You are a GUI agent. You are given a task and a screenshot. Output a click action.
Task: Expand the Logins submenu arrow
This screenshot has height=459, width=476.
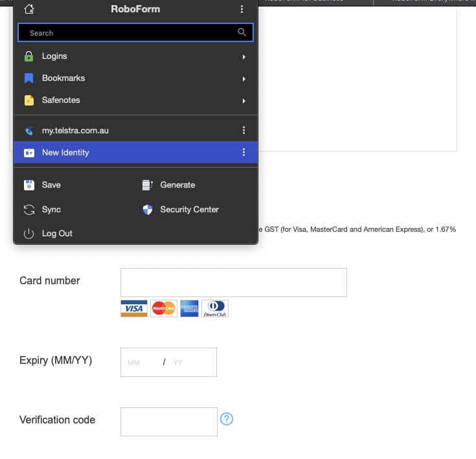[244, 57]
